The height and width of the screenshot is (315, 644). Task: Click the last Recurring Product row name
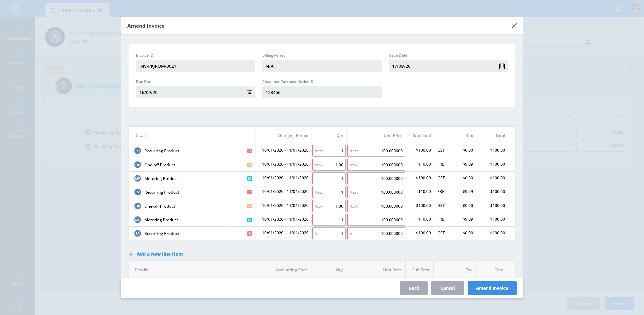point(162,234)
